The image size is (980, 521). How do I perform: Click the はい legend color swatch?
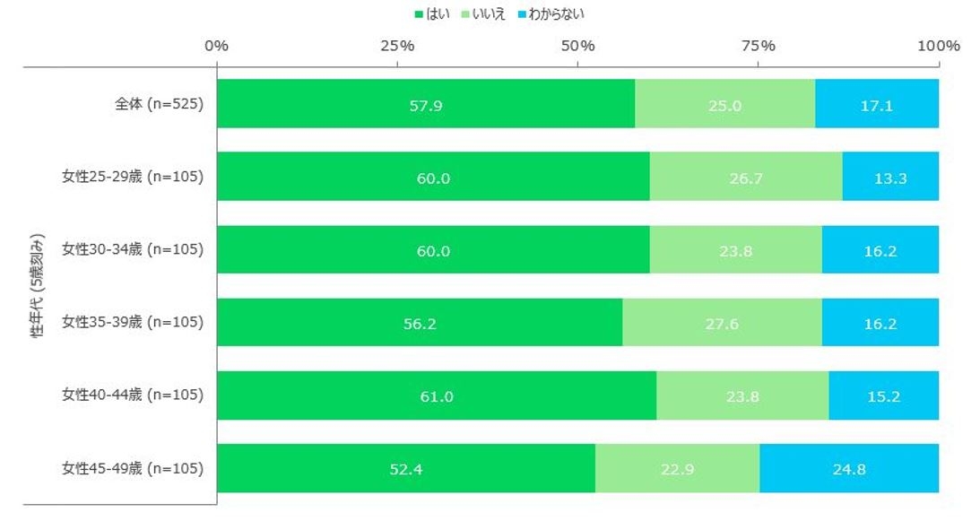pyautogui.click(x=419, y=14)
